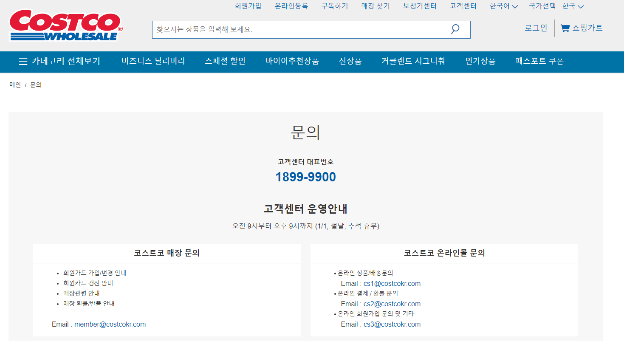Image resolution: width=624 pixels, height=364 pixels.
Task: Open the 고객센터 top link
Action: click(x=463, y=6)
